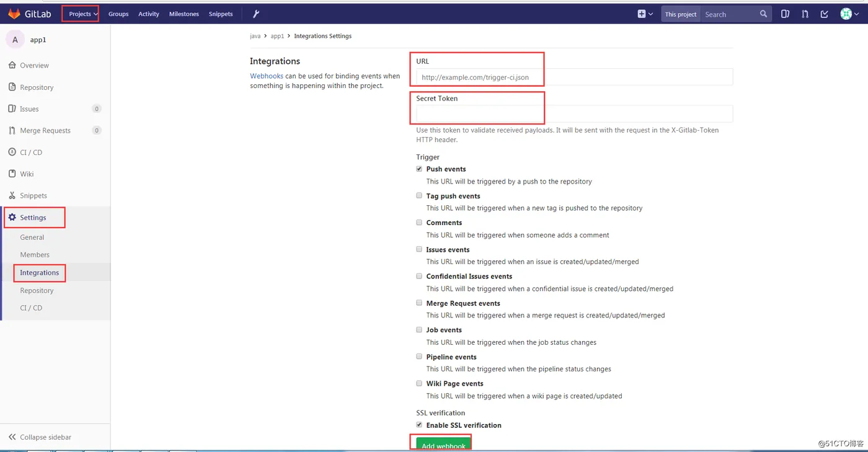The height and width of the screenshot is (452, 868).
Task: Open the issues board icon in navbar
Action: (785, 14)
